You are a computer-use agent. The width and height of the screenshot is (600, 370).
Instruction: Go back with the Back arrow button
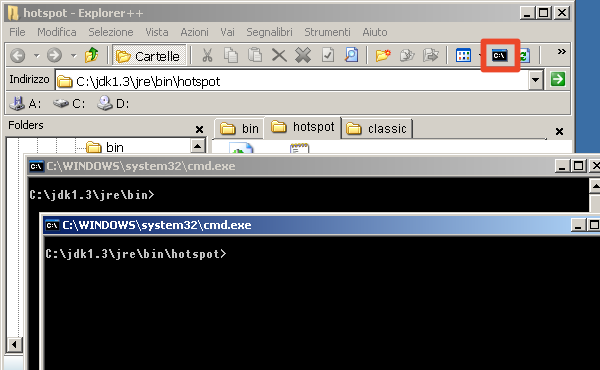18,56
